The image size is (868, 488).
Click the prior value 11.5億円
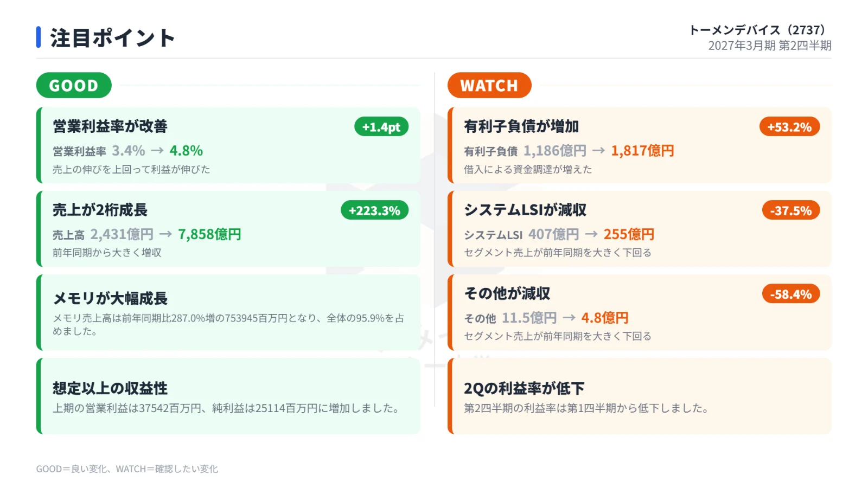click(x=529, y=317)
